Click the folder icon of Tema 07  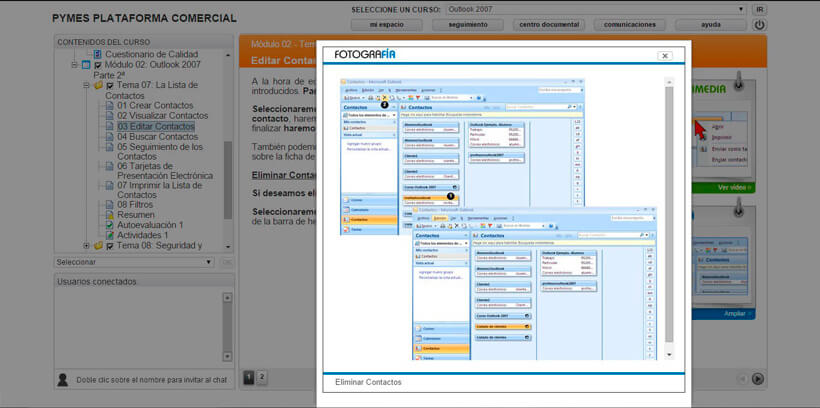[x=98, y=85]
